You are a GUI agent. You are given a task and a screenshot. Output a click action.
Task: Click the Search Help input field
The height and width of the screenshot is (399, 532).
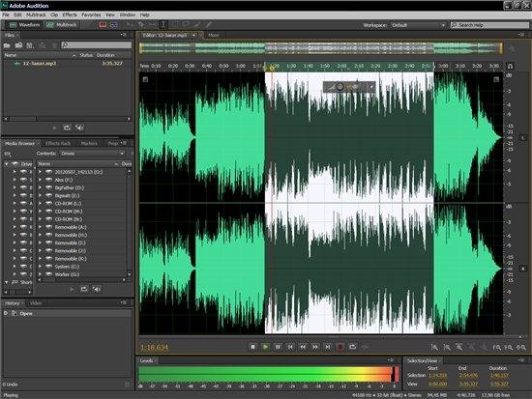point(489,25)
